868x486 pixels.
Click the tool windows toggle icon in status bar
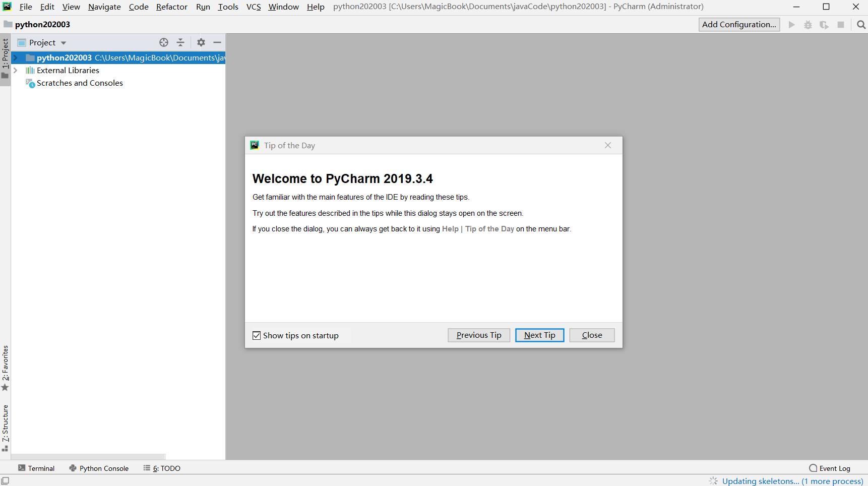click(x=5, y=481)
